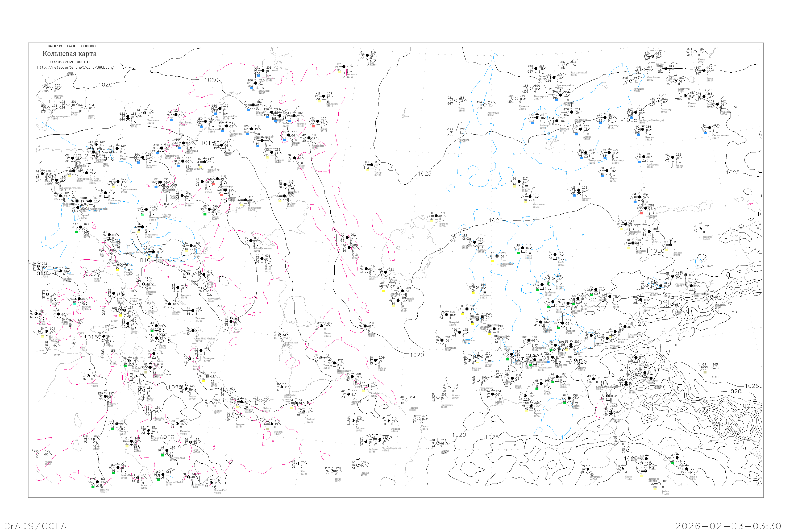Viewport: 798px width, 532px height.
Task: Click the 03/02/2026 00 UTC date text
Action: click(x=70, y=62)
